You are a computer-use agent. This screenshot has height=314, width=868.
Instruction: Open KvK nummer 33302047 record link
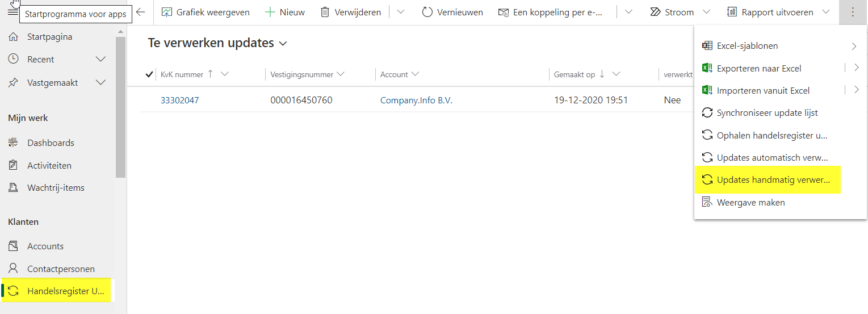click(x=179, y=101)
